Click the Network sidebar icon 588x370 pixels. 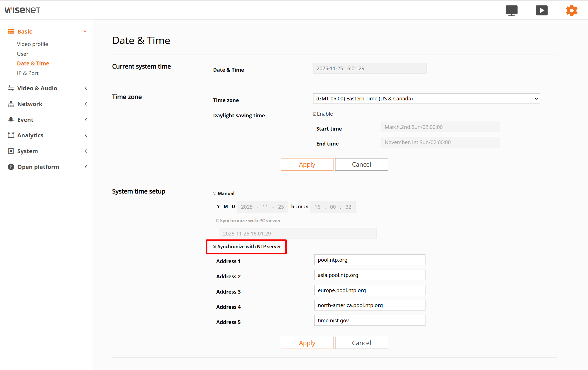11,104
